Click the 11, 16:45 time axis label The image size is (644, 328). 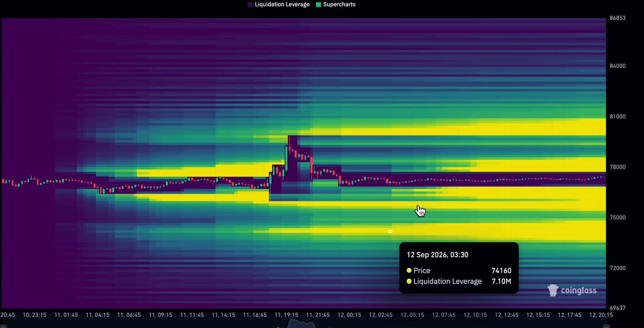pyautogui.click(x=255, y=315)
